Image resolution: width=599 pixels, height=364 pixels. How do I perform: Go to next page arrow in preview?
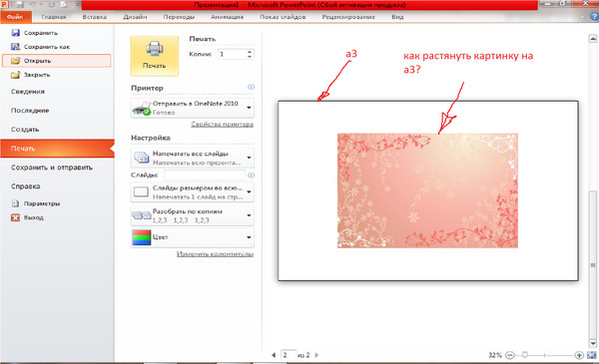coord(316,355)
